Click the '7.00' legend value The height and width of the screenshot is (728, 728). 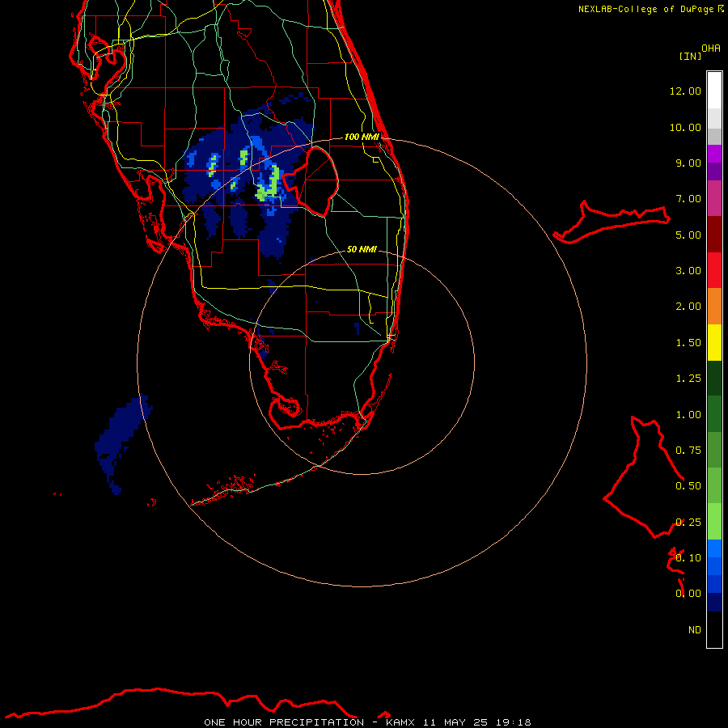[688, 199]
